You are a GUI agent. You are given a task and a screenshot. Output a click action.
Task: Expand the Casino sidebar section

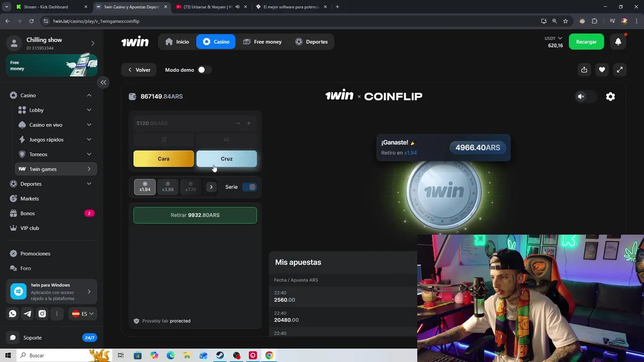(89, 96)
